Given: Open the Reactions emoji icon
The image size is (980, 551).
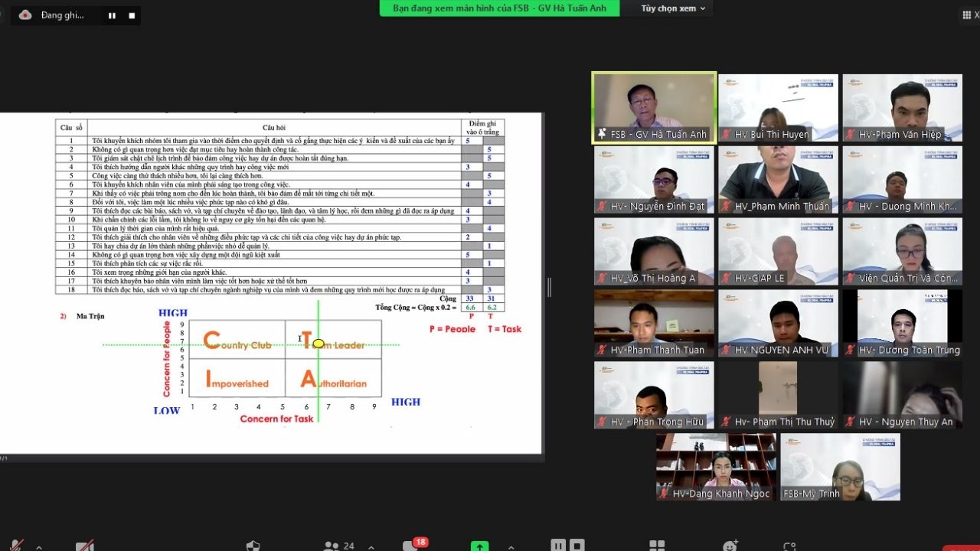Looking at the screenshot, I should (730, 546).
